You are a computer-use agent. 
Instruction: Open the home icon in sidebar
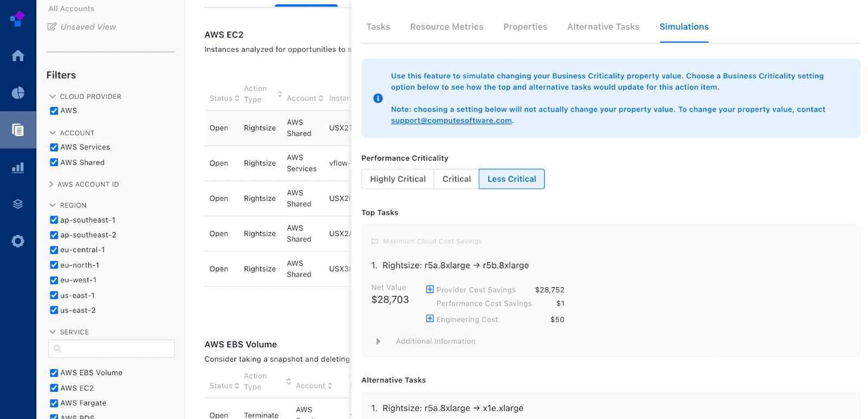tap(18, 56)
